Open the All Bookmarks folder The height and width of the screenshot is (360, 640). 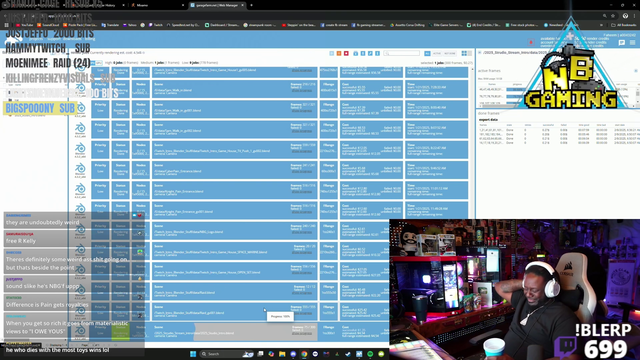(x=623, y=25)
